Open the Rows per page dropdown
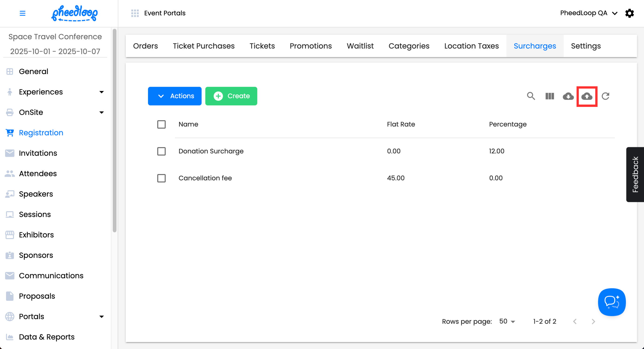 click(507, 322)
